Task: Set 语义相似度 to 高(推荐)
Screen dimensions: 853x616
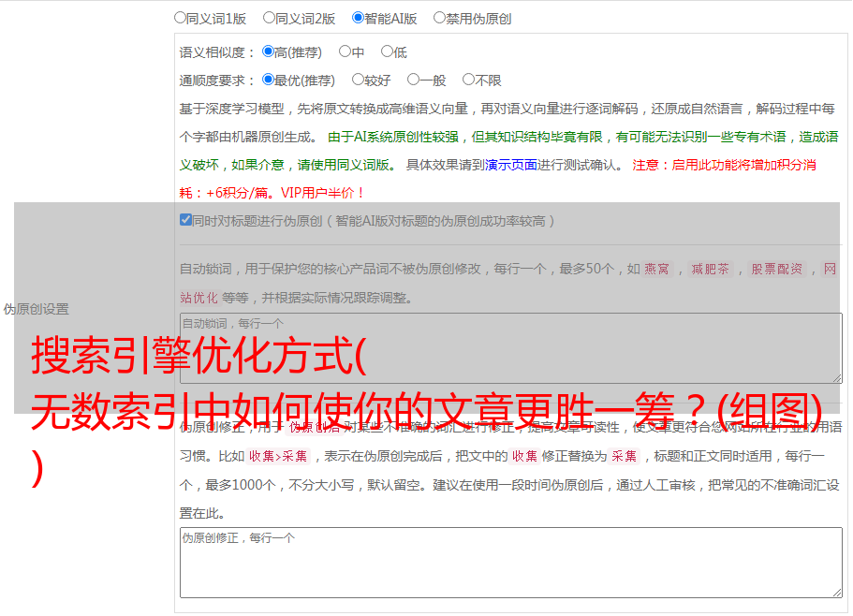Action: point(268,51)
